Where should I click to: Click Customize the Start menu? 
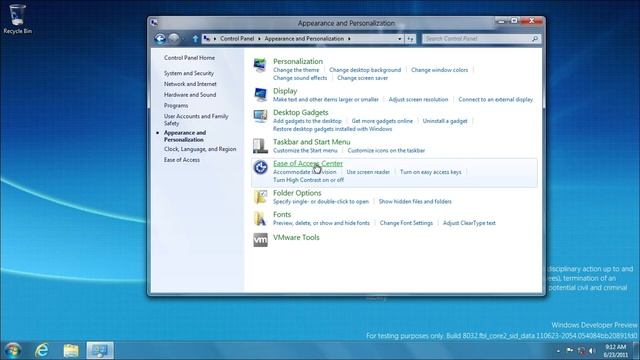pyautogui.click(x=305, y=151)
